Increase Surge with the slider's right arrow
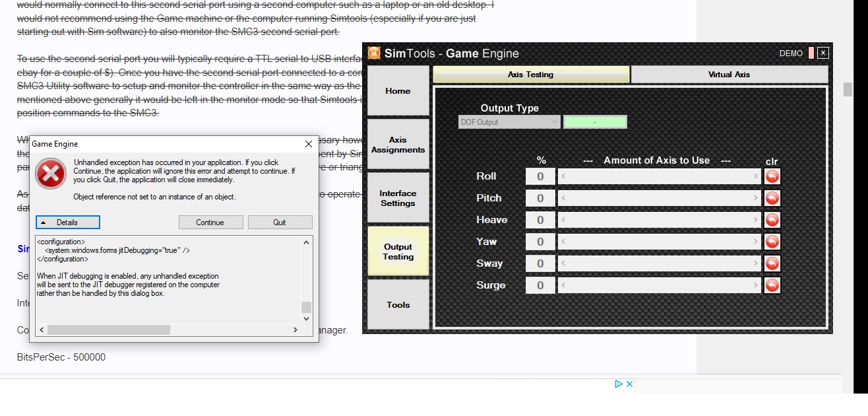 click(756, 285)
